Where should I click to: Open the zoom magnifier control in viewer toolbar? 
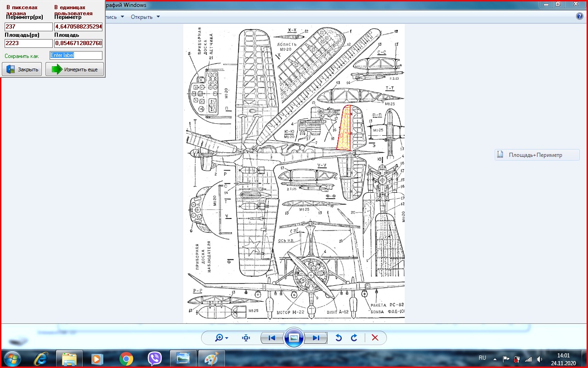(222, 338)
